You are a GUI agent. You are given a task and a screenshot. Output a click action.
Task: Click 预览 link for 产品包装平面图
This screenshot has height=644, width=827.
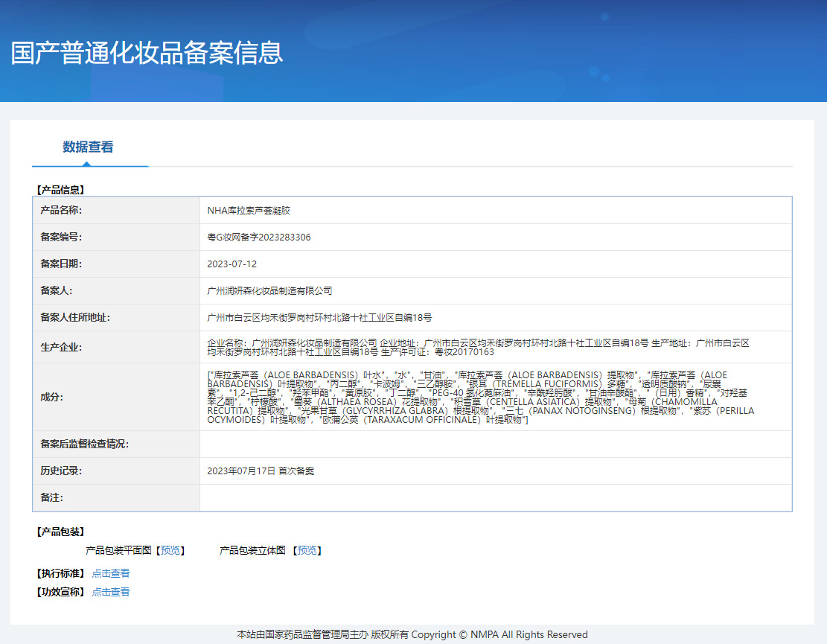click(170, 550)
